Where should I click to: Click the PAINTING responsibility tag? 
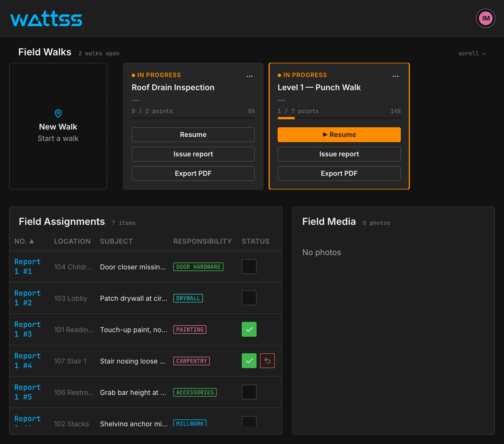click(x=190, y=330)
